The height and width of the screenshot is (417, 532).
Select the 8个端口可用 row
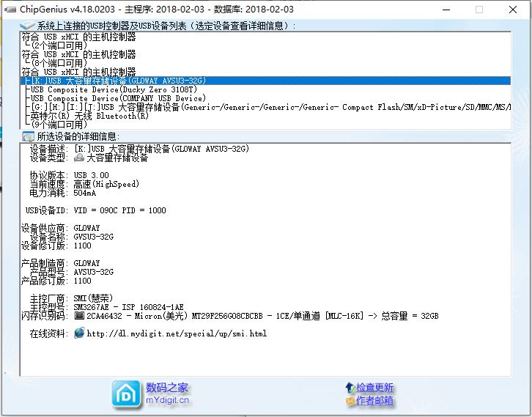tap(266, 63)
